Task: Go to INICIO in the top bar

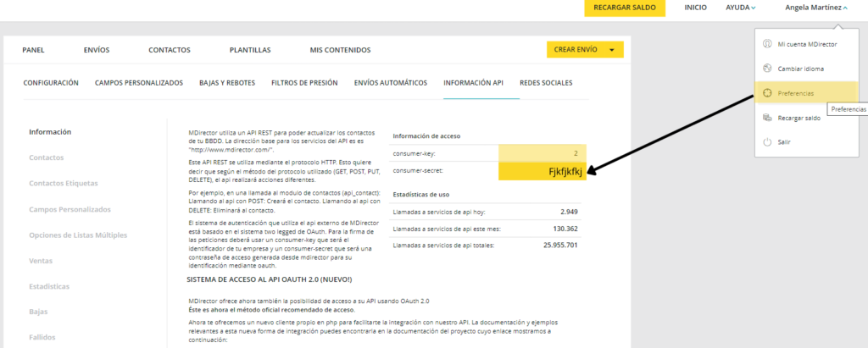Action: click(x=695, y=8)
